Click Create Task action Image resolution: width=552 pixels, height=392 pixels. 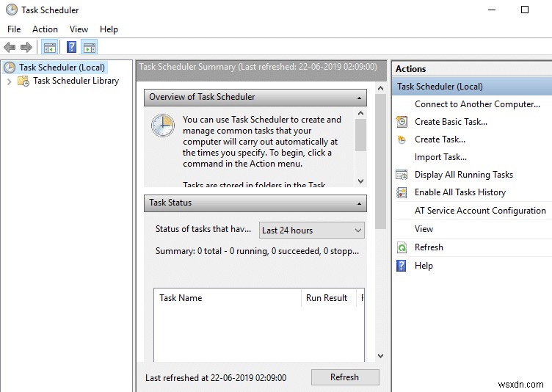440,139
